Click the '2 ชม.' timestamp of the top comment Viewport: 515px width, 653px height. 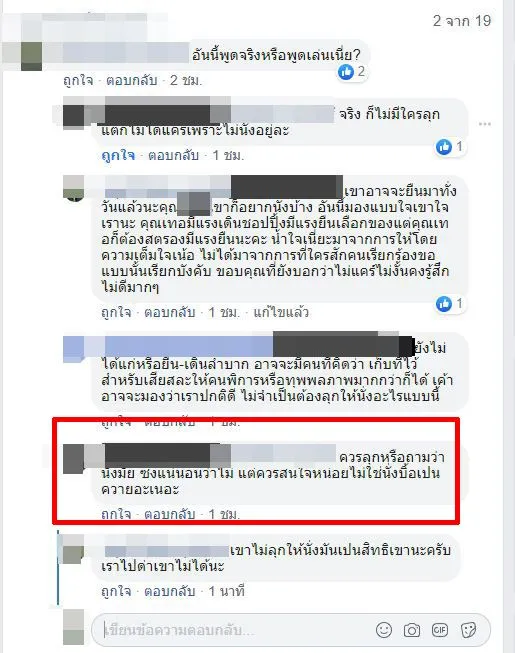click(x=186, y=80)
